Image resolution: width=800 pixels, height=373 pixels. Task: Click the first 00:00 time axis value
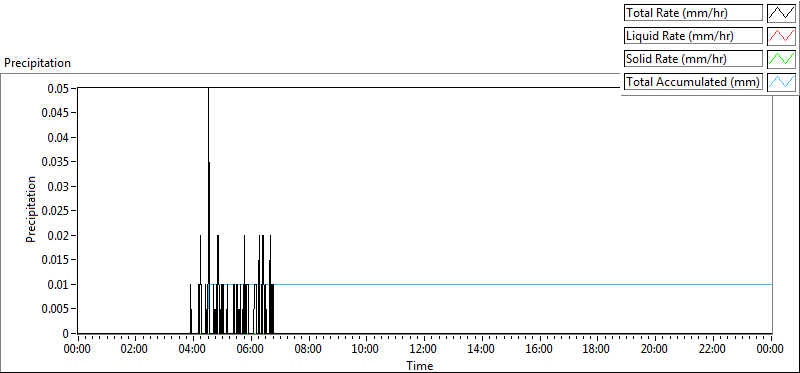pyautogui.click(x=77, y=349)
